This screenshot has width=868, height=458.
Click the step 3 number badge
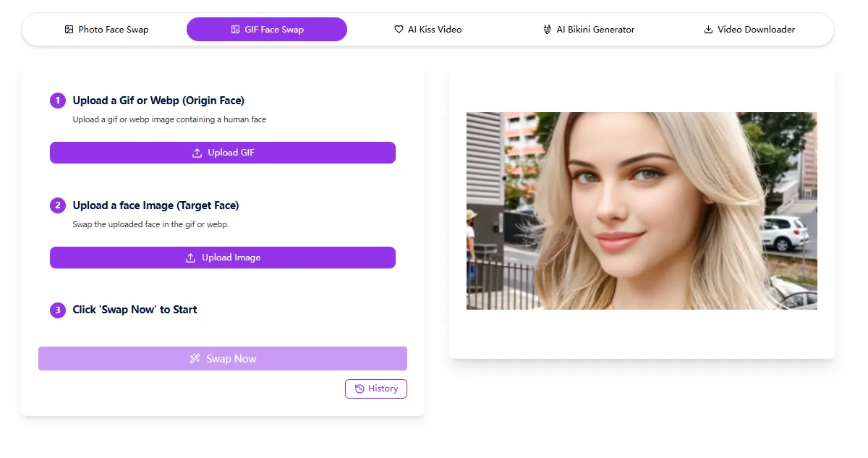click(x=58, y=310)
